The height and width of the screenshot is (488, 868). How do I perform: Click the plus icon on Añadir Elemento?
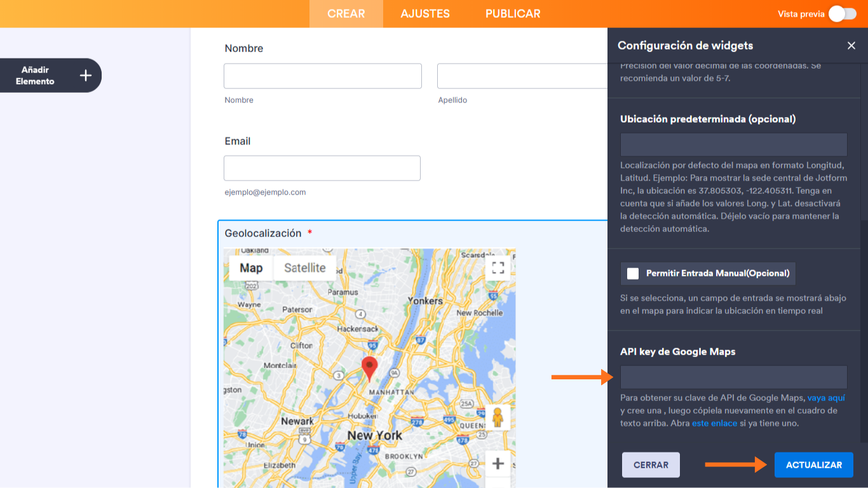[85, 75]
